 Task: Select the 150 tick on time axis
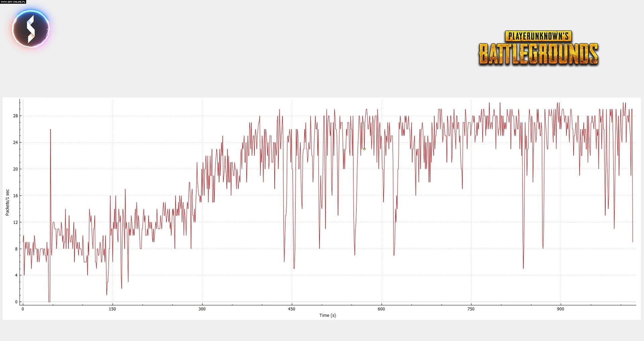112,309
